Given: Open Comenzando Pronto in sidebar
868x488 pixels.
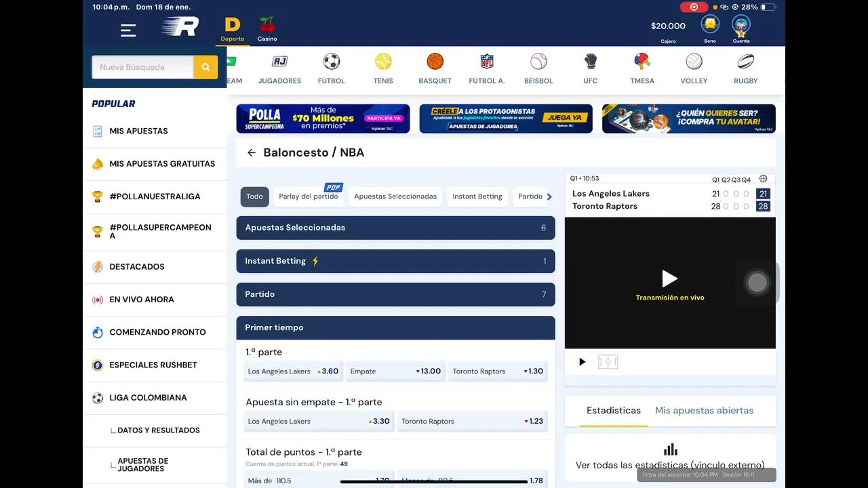Looking at the screenshot, I should [x=155, y=332].
